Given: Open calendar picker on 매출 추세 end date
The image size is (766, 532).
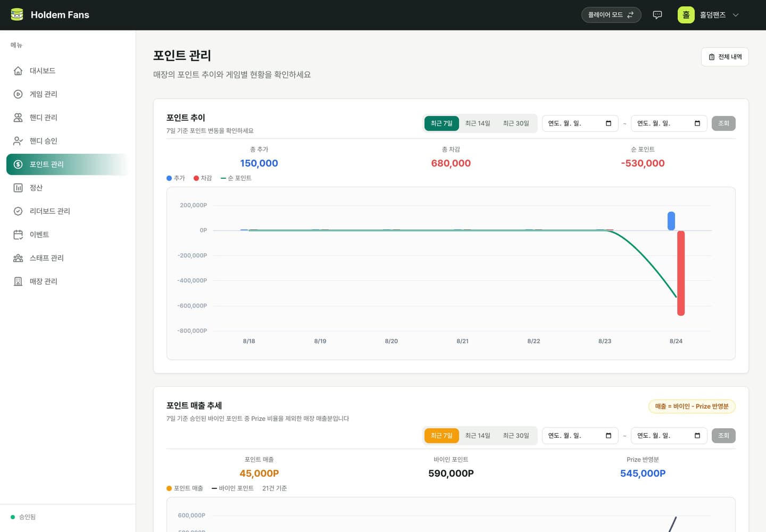Looking at the screenshot, I should click(x=697, y=436).
